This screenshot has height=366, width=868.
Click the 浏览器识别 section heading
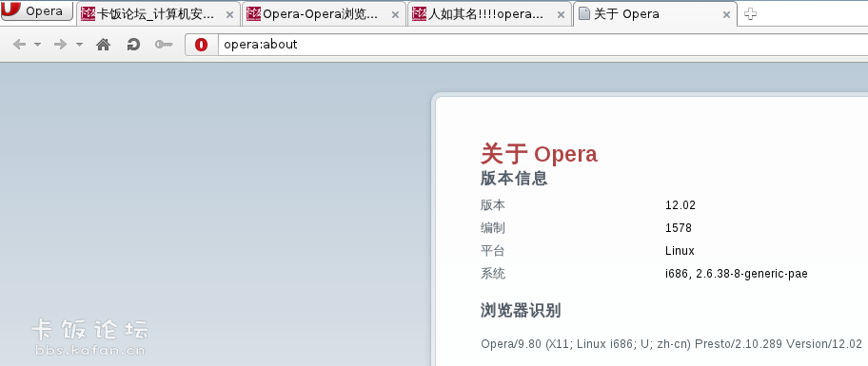click(x=521, y=311)
